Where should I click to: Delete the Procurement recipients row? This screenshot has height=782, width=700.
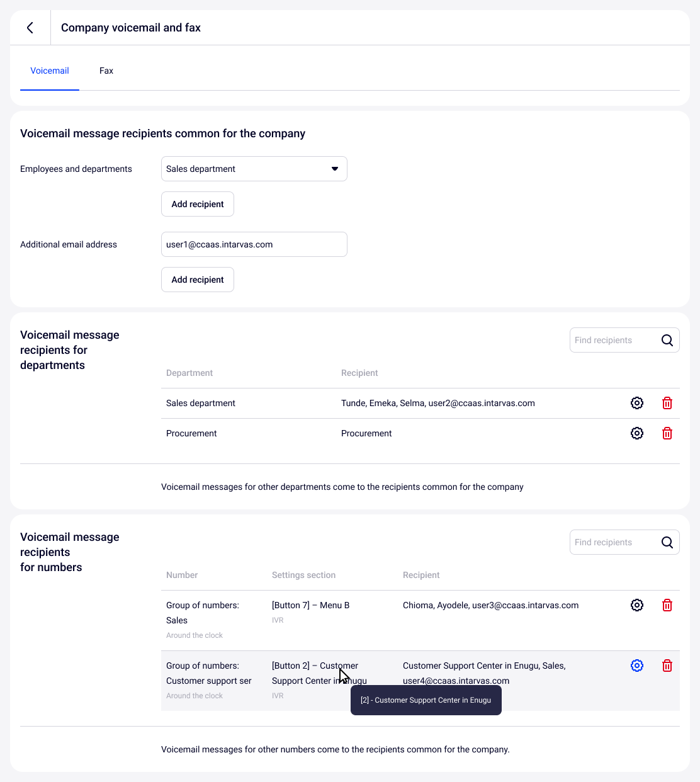click(x=667, y=433)
